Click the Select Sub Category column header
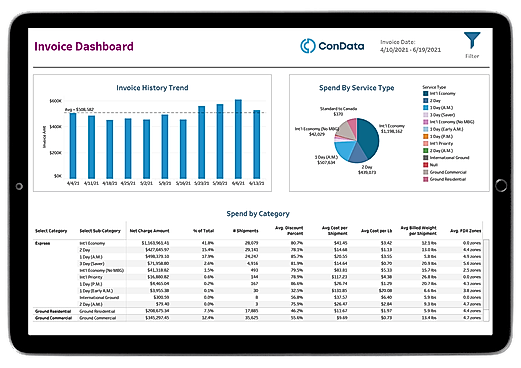Viewport: 521px width, 368px height. tap(100, 231)
